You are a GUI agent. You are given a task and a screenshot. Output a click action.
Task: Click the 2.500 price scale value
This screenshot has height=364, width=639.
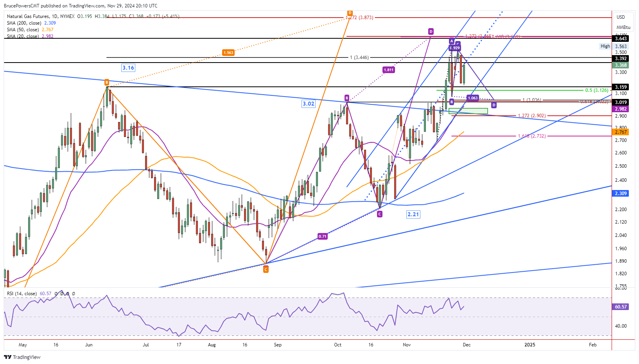(x=621, y=166)
